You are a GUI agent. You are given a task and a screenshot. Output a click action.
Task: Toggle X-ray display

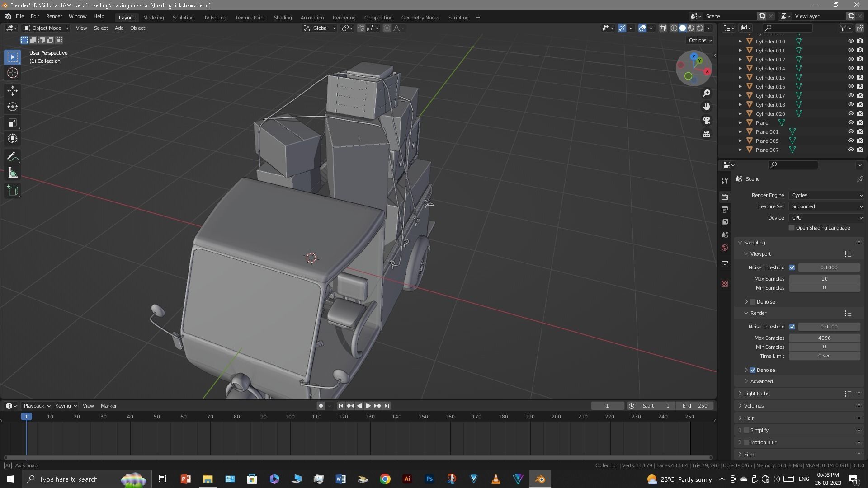tap(662, 28)
